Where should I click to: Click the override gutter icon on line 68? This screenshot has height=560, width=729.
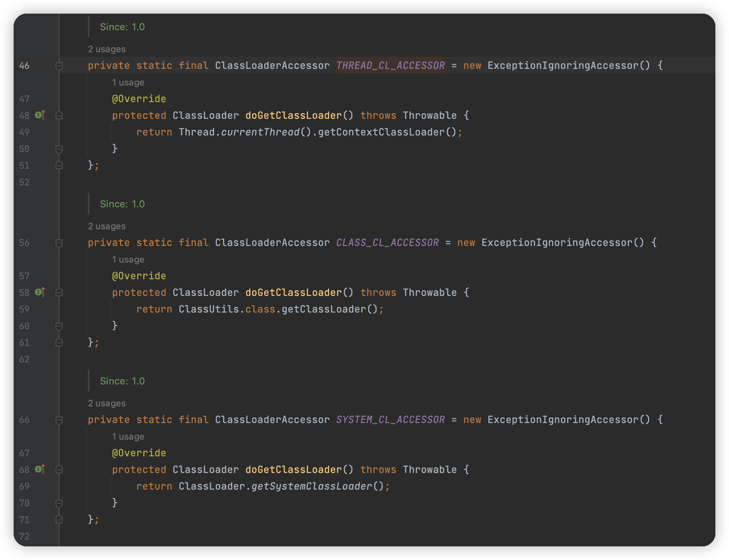40,469
